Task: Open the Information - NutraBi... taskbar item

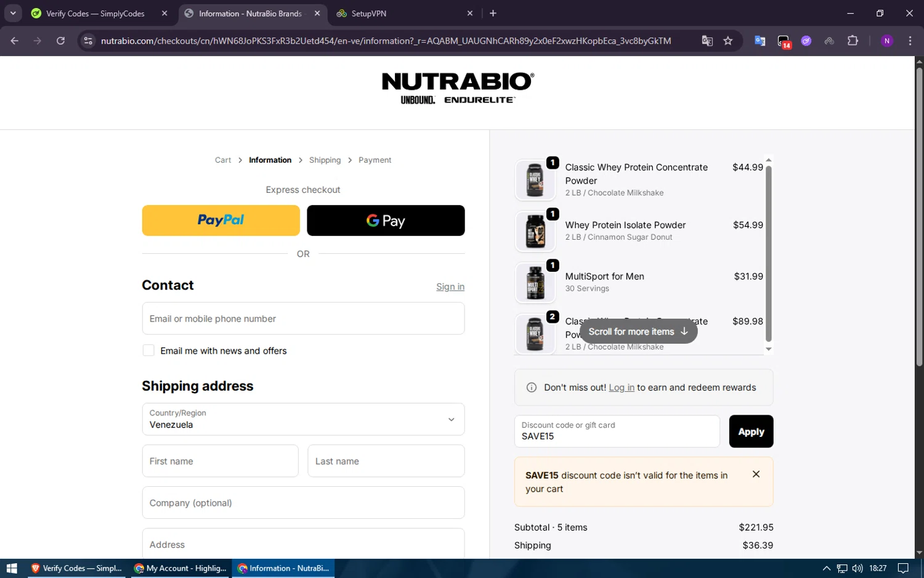Action: pos(283,568)
